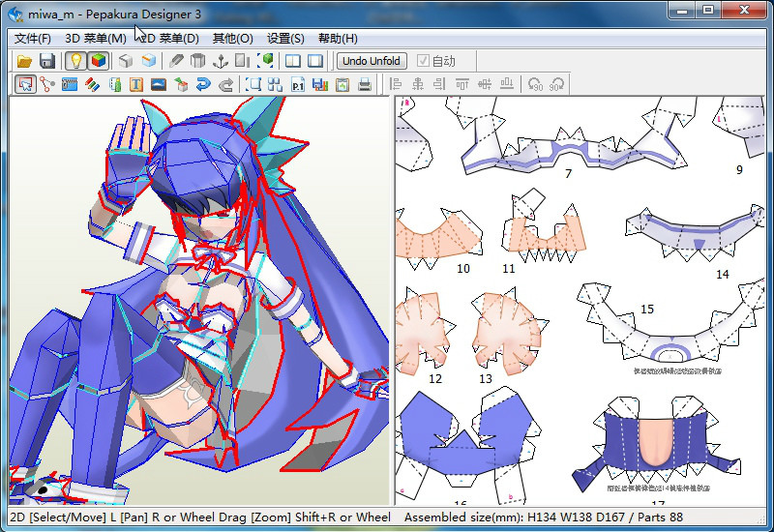This screenshot has width=774, height=532.
Task: Toggle the colored cube texture display
Action: [x=99, y=61]
